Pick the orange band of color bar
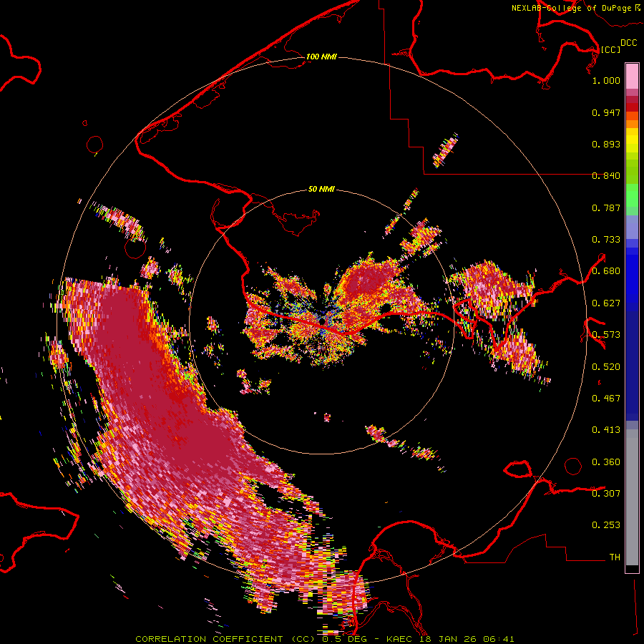644x644 pixels. click(632, 124)
